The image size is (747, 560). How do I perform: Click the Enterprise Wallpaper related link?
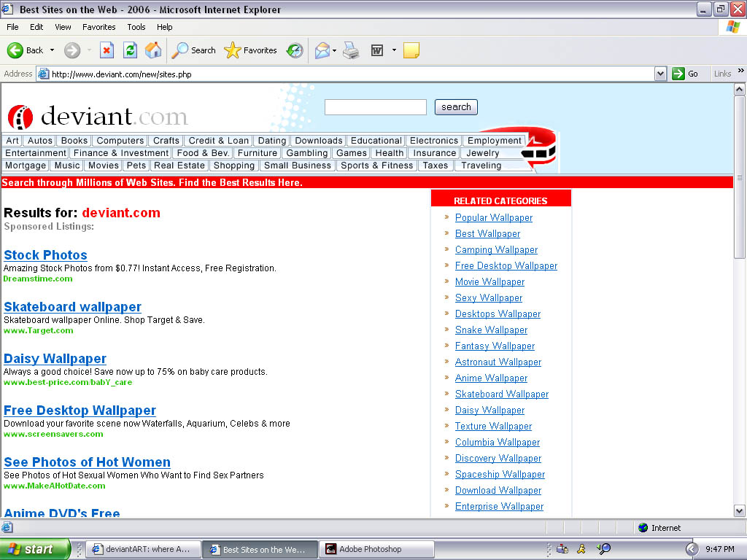pyautogui.click(x=499, y=506)
